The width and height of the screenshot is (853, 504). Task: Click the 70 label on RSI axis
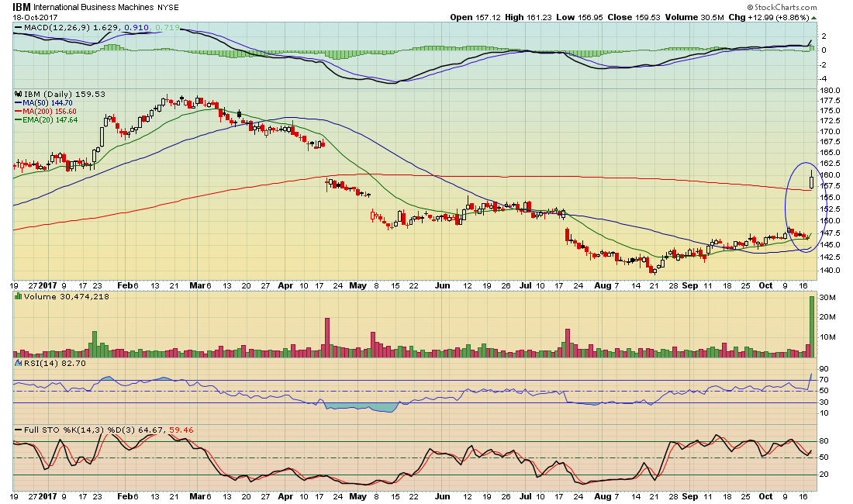824,380
